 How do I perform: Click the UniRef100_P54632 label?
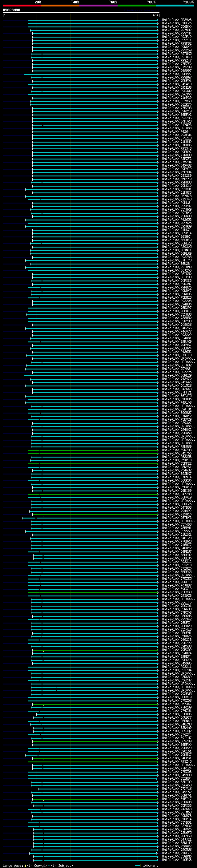tap(177, 470)
